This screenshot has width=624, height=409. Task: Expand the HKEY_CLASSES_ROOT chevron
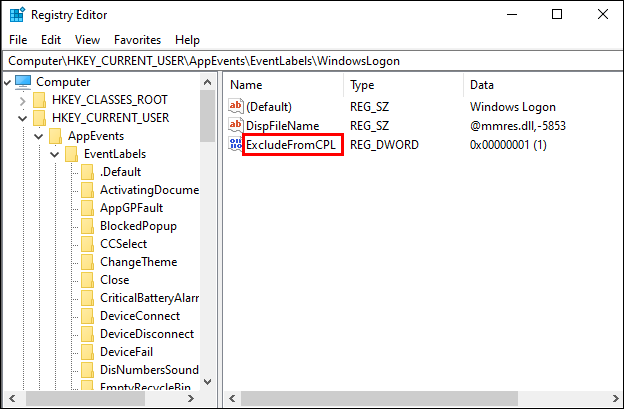tap(23, 101)
